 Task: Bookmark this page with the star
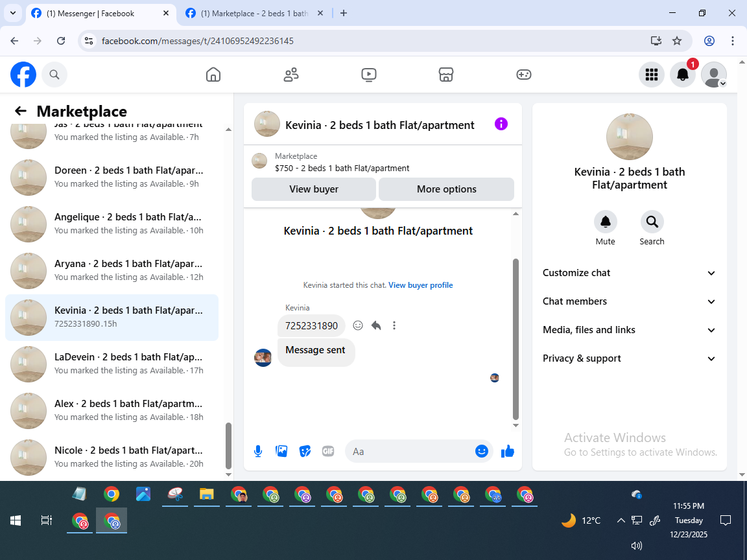pos(677,41)
